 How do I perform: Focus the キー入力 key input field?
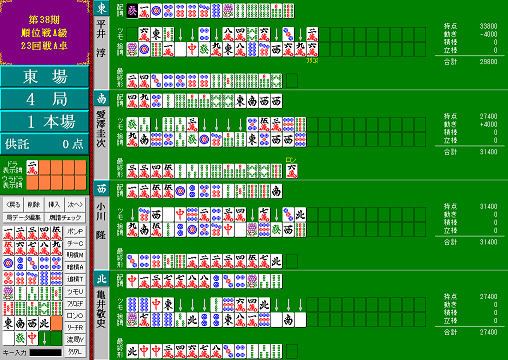(x=46, y=352)
